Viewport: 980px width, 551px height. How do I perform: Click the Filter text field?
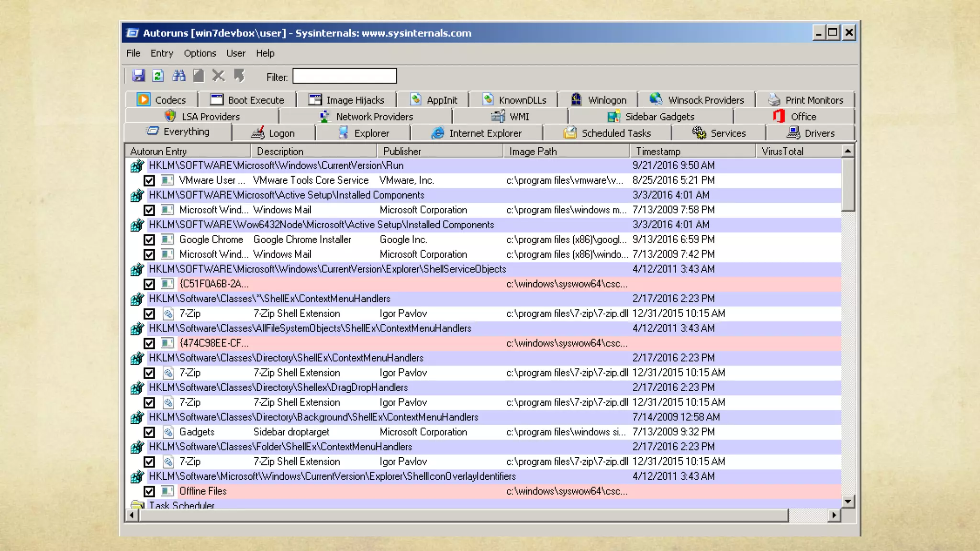[345, 76]
